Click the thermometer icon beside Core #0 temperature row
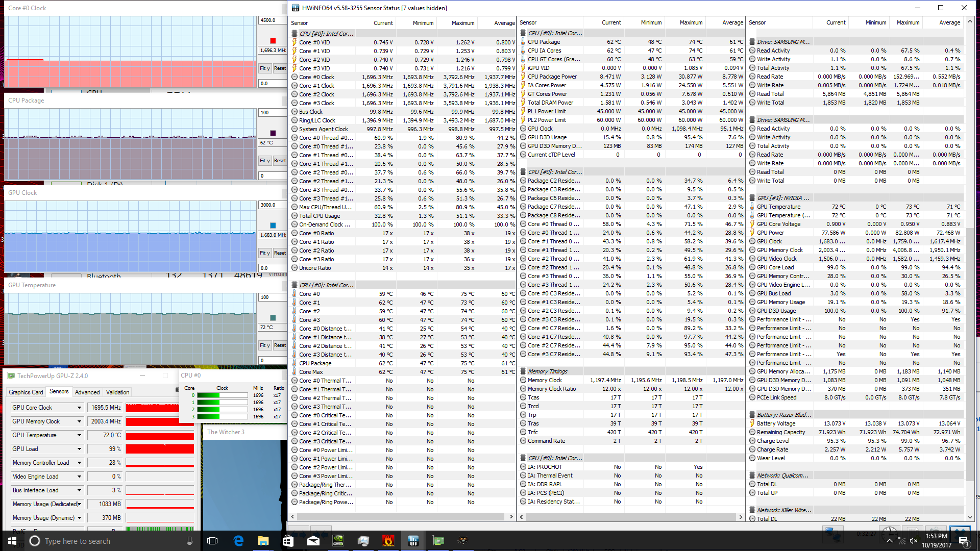980x551 pixels. coord(295,294)
